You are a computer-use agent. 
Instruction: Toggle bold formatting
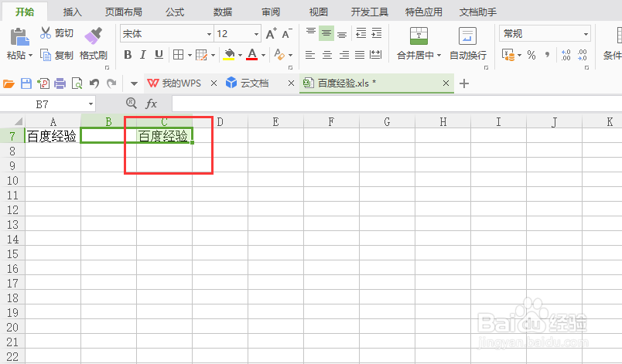point(128,55)
